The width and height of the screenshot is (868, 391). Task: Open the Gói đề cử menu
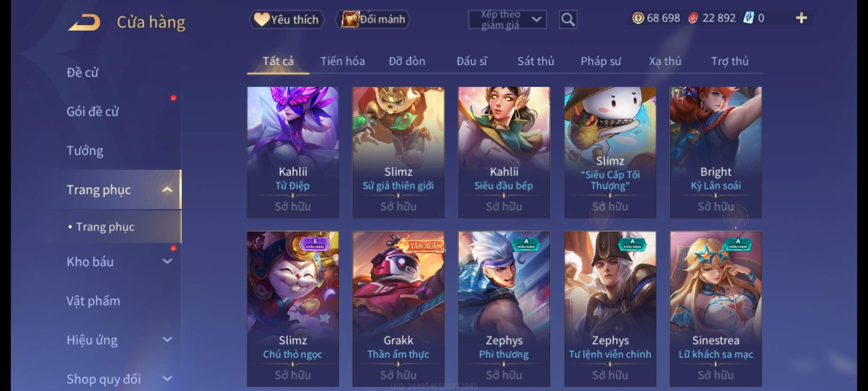[93, 111]
